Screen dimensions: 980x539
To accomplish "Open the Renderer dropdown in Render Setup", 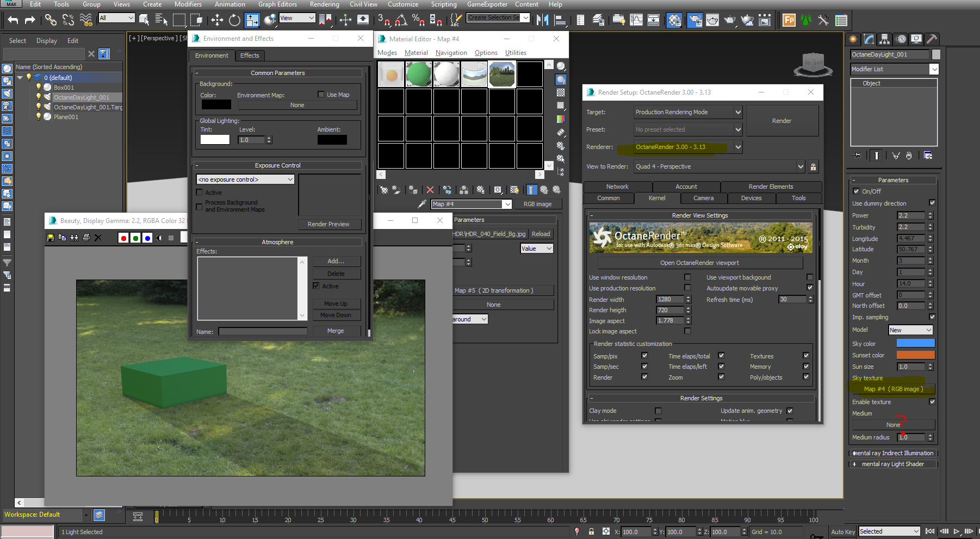I will 688,147.
